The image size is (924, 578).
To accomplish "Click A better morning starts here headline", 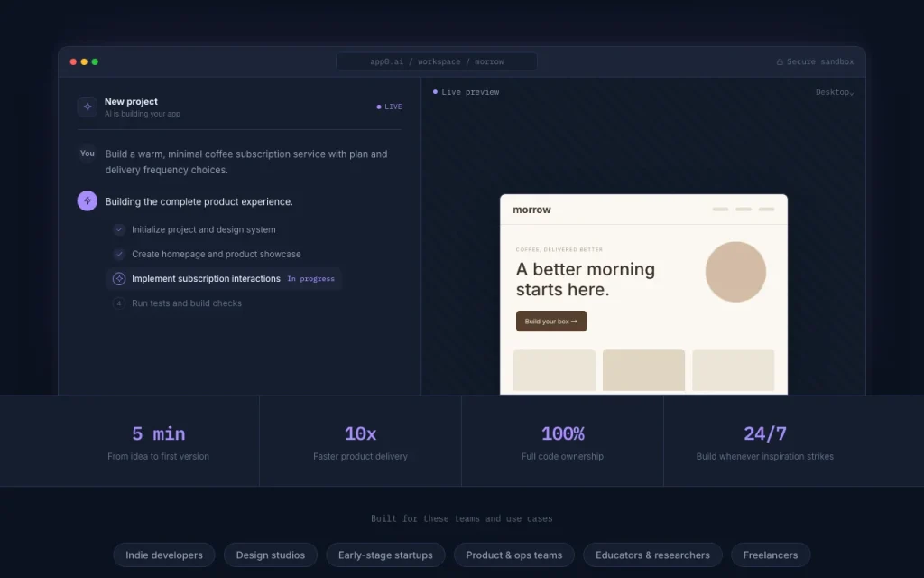I will (585, 280).
